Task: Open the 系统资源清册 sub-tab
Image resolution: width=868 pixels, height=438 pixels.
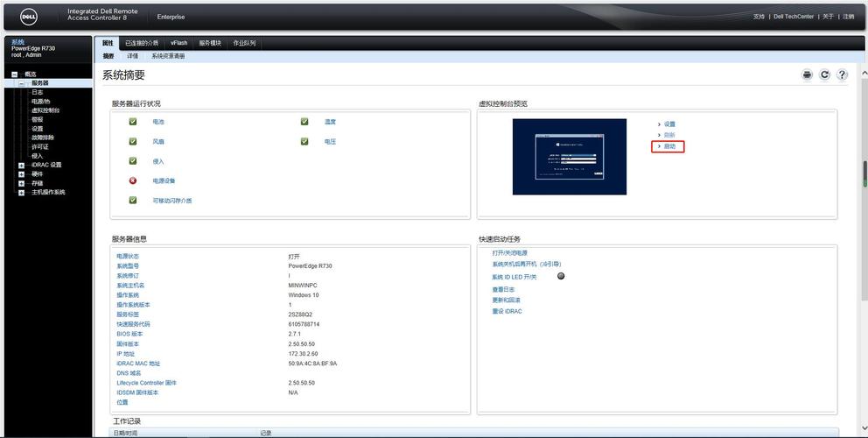Action: (168, 56)
